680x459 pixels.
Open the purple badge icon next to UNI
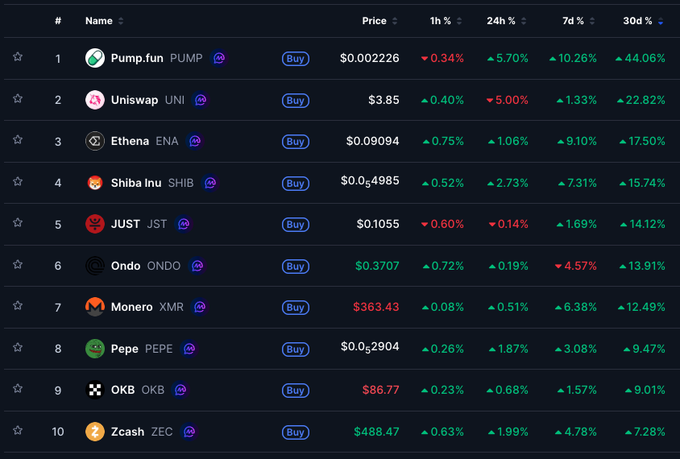point(200,100)
